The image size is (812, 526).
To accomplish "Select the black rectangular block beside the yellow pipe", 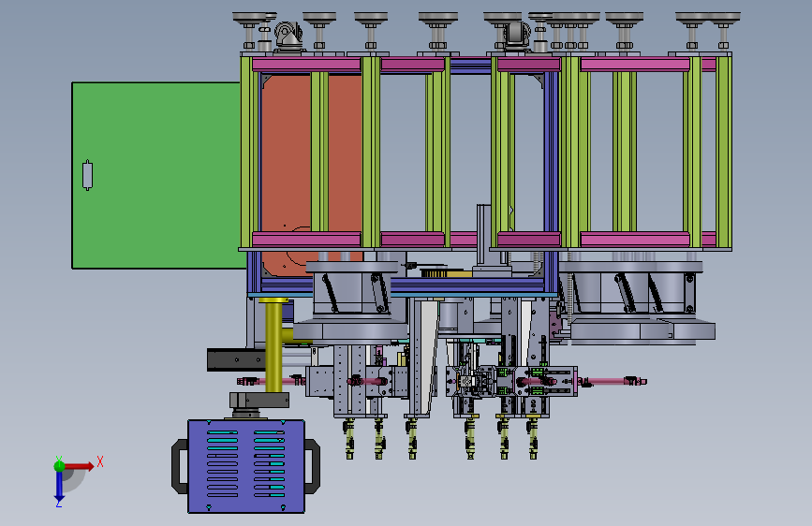I will (236, 359).
